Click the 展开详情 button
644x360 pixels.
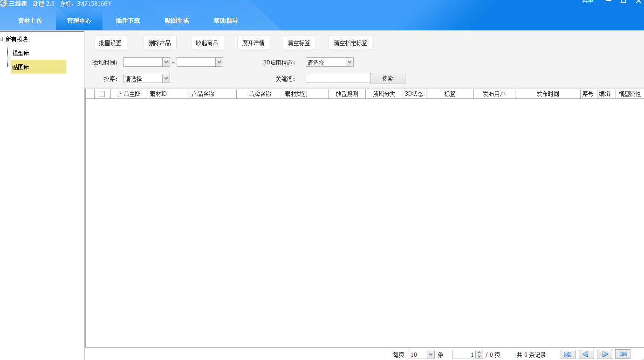click(x=253, y=43)
